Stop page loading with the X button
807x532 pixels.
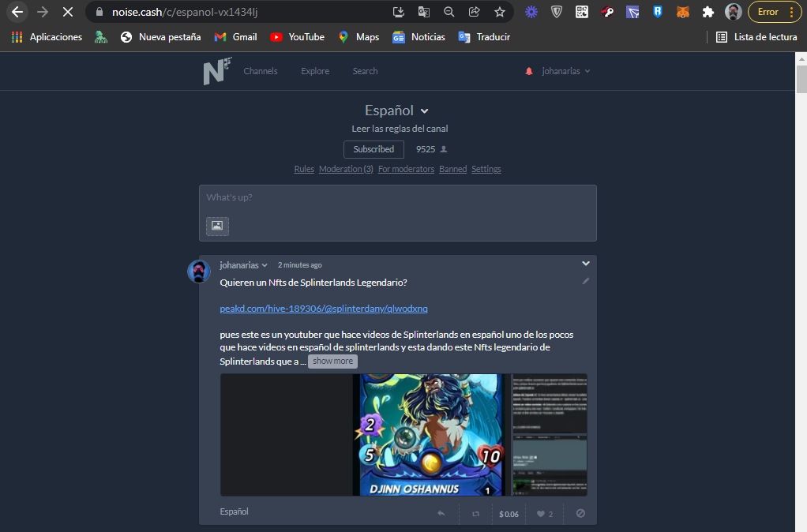coord(67,12)
